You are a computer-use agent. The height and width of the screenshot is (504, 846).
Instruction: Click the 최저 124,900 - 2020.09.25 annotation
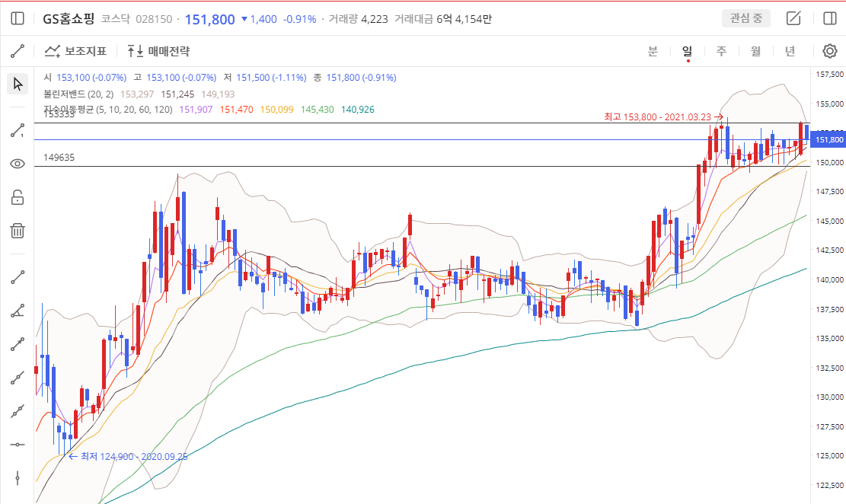pos(129,457)
